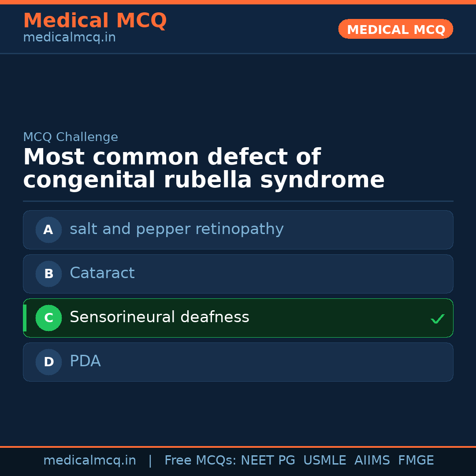Select the Cataract answer option
This screenshot has height=476, width=476.
point(102,273)
